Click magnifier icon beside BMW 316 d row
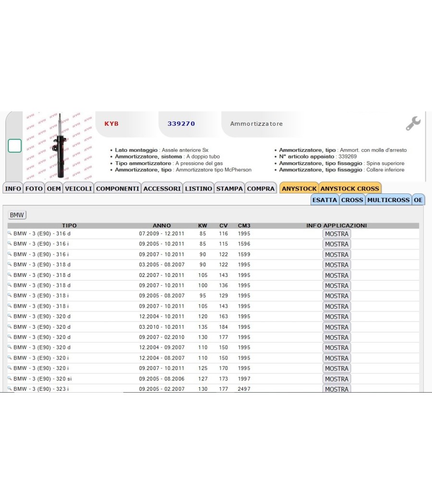Screen dimensions: 432x504 (x=10, y=233)
